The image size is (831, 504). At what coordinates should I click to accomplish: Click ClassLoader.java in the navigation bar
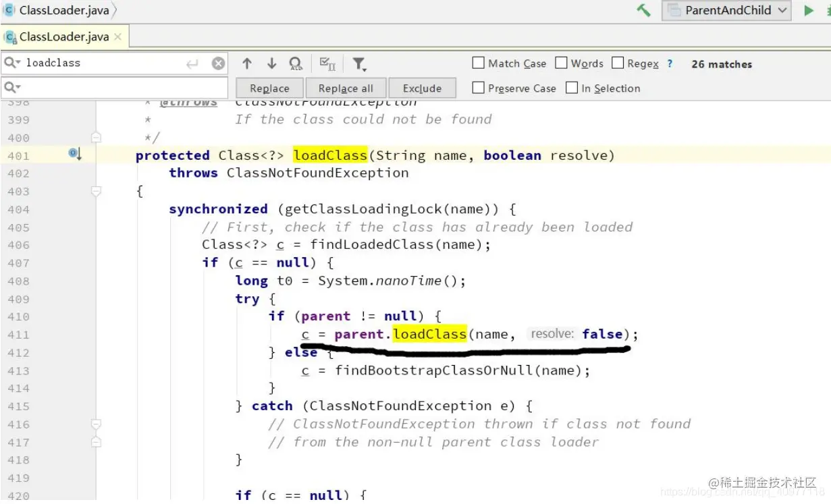click(x=63, y=10)
